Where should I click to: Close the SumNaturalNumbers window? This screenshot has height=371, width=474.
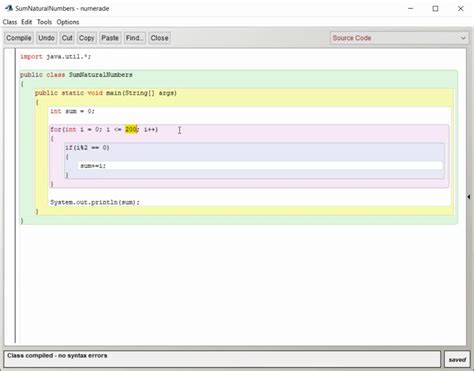[460, 9]
